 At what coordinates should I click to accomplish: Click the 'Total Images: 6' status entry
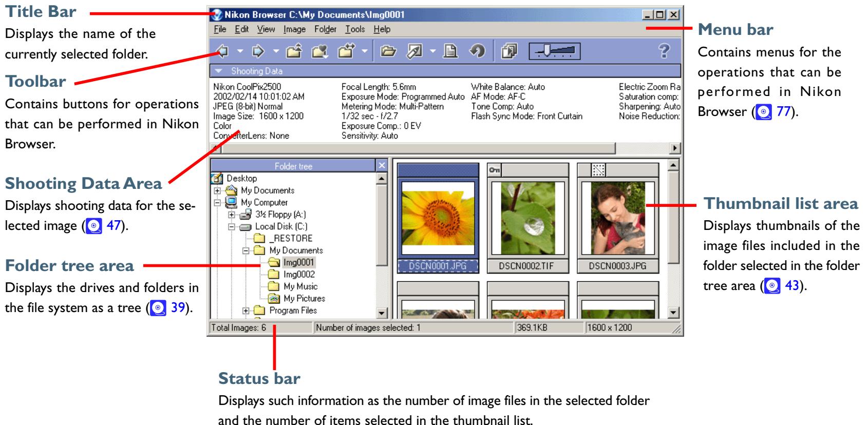238,327
